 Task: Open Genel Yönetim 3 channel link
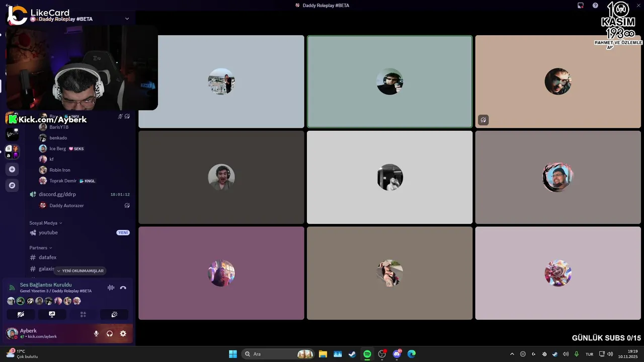[x=56, y=291]
